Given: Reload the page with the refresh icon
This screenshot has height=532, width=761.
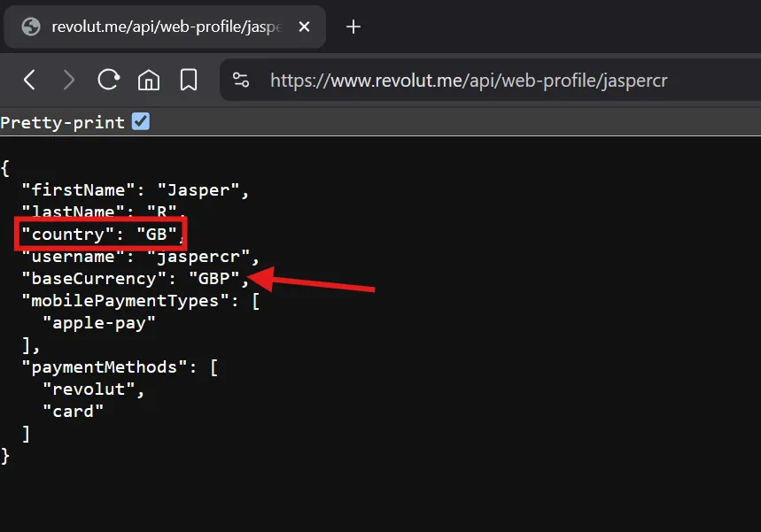Looking at the screenshot, I should tap(108, 80).
